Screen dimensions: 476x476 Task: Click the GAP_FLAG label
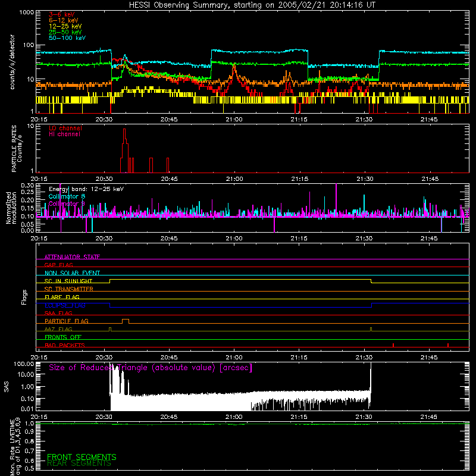coord(58,265)
